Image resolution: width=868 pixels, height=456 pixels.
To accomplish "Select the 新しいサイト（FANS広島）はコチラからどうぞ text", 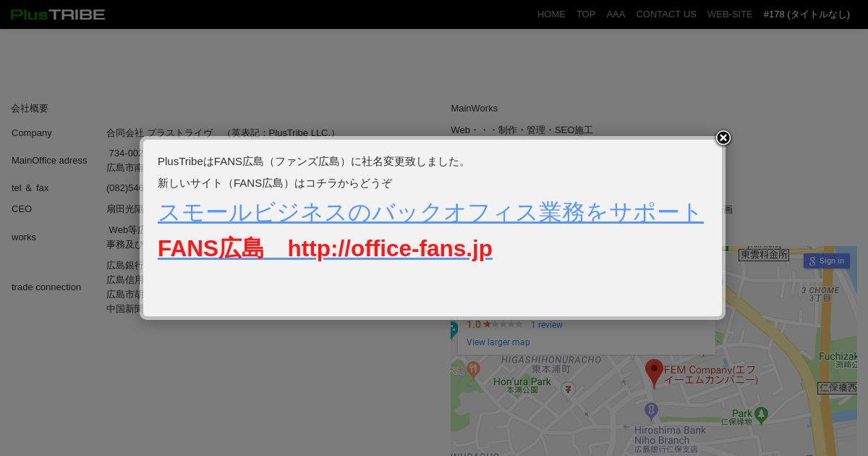I will 275,183.
